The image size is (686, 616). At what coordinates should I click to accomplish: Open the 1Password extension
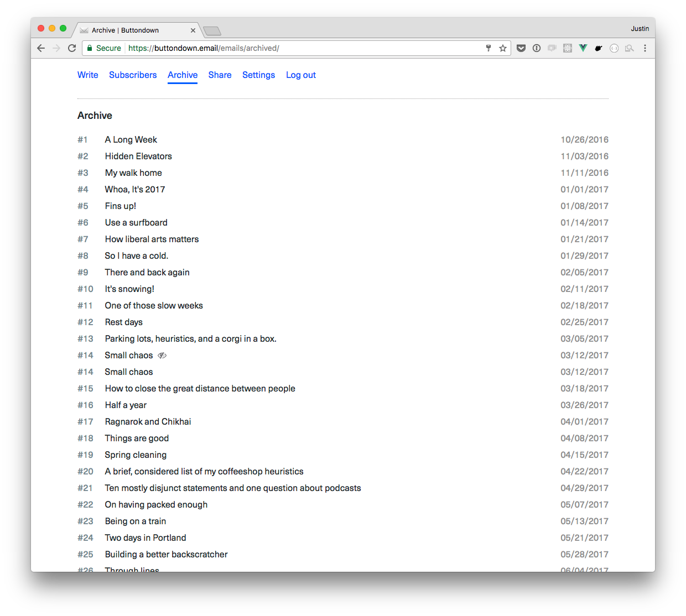point(537,48)
